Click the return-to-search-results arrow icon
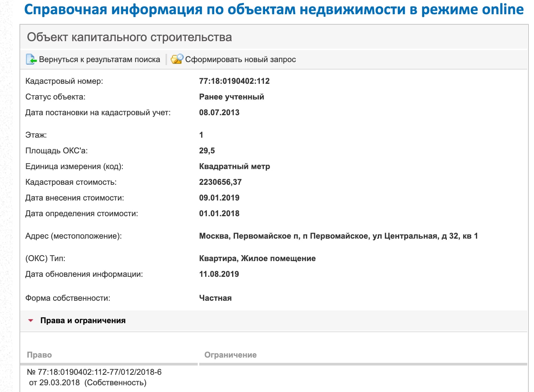 31,59
